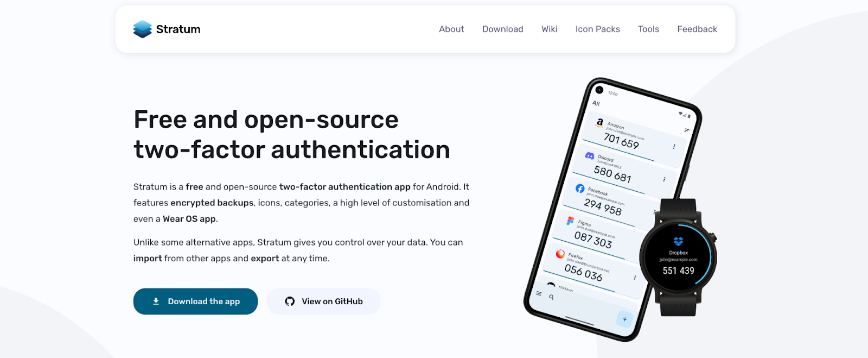Image resolution: width=868 pixels, height=358 pixels.
Task: Open the About page
Action: point(451,29)
